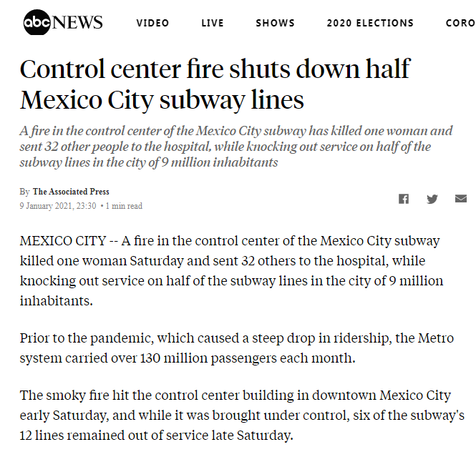Select 2020 ELECTIONS in the navigation bar
This screenshot has width=476, height=452.
[370, 23]
